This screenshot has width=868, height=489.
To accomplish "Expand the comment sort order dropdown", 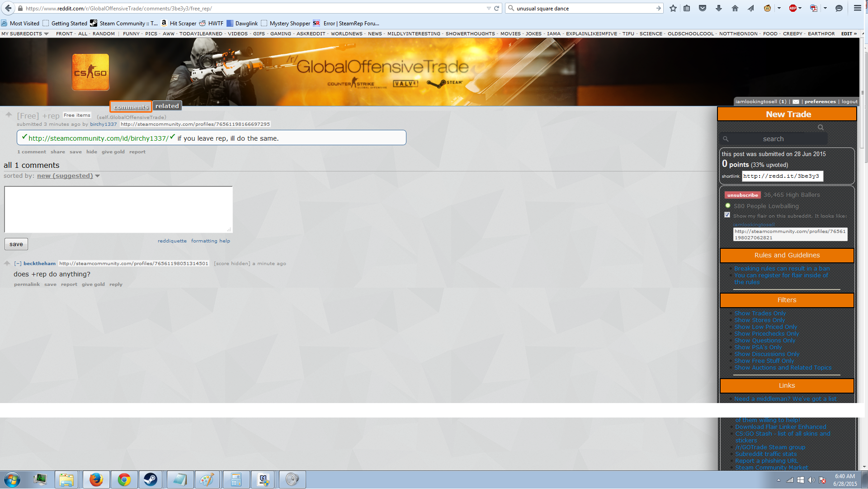I will click(x=68, y=176).
